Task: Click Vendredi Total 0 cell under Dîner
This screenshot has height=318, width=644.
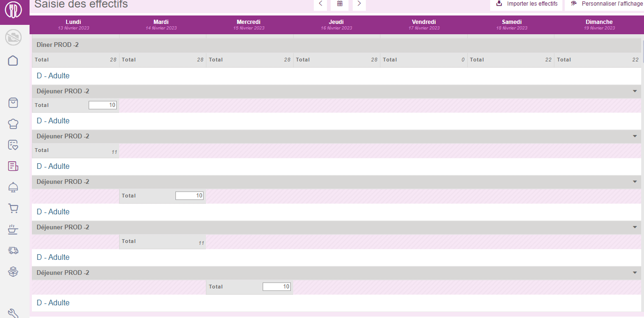Action: (x=424, y=60)
